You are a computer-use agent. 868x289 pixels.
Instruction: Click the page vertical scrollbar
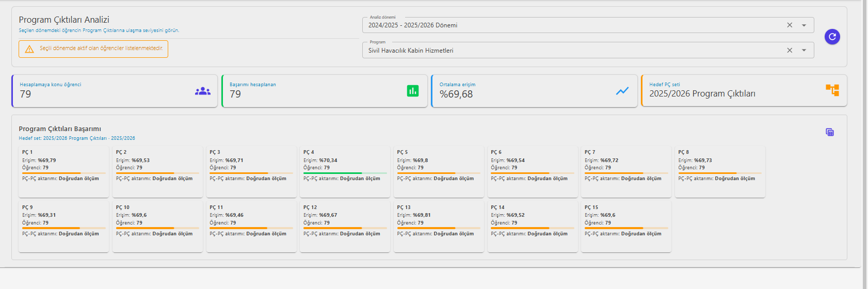pos(865,145)
